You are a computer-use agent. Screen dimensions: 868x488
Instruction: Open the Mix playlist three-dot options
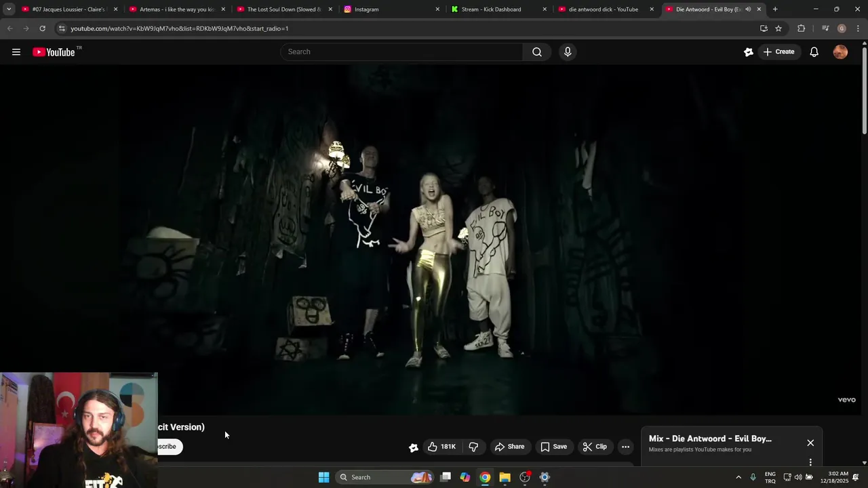tap(810, 462)
